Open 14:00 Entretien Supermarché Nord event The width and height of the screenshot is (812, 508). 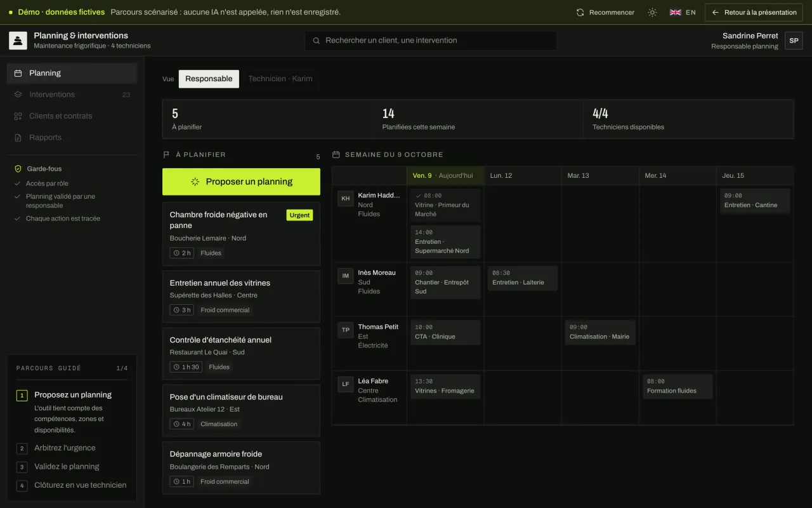445,241
